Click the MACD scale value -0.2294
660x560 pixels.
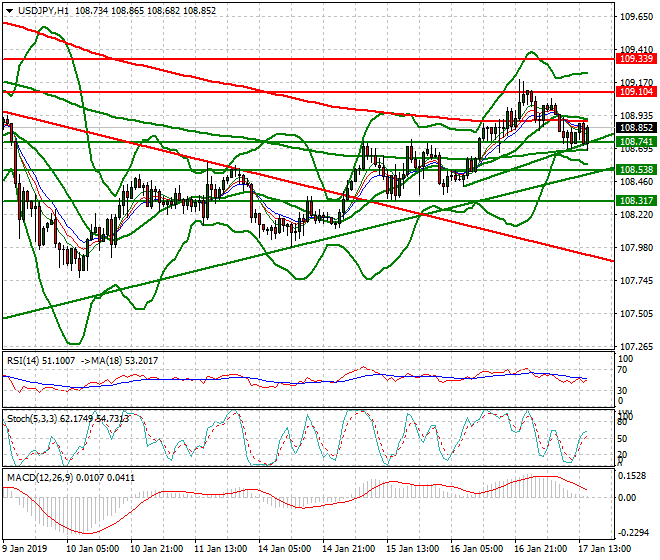pos(633,533)
